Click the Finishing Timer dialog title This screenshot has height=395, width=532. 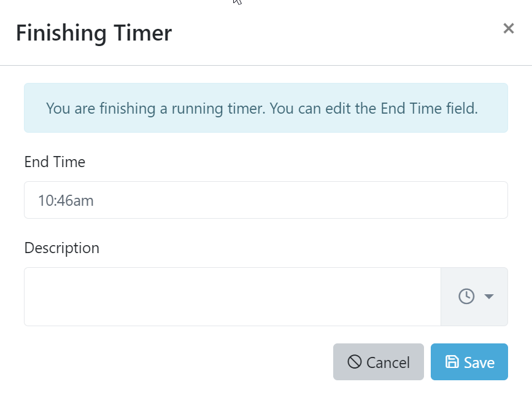point(93,33)
